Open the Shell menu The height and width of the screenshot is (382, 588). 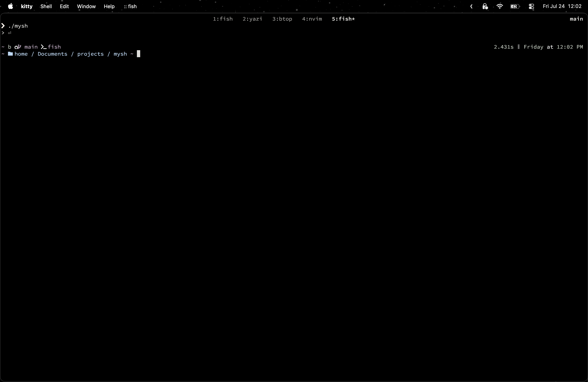[46, 6]
